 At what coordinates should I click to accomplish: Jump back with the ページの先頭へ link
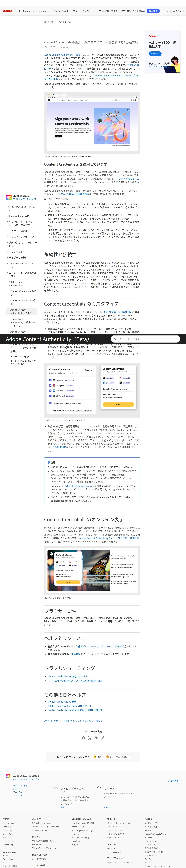point(173,781)
